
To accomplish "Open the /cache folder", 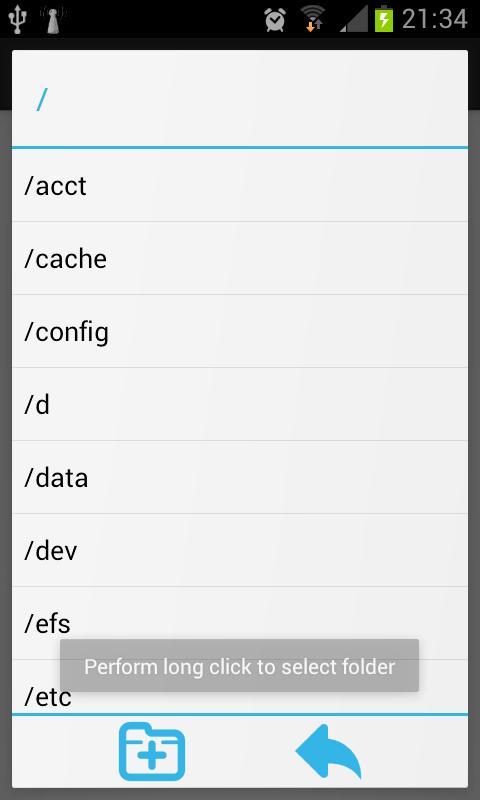I will tap(240, 258).
